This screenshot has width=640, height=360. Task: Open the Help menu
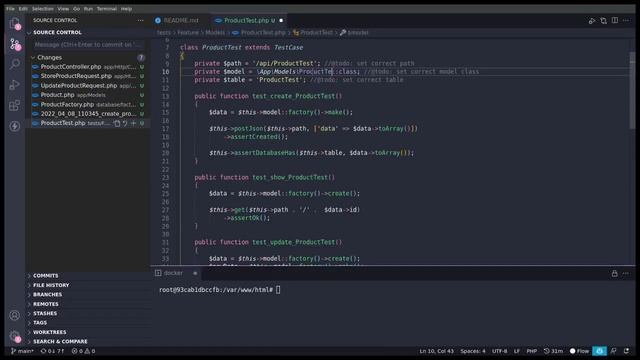(x=126, y=9)
